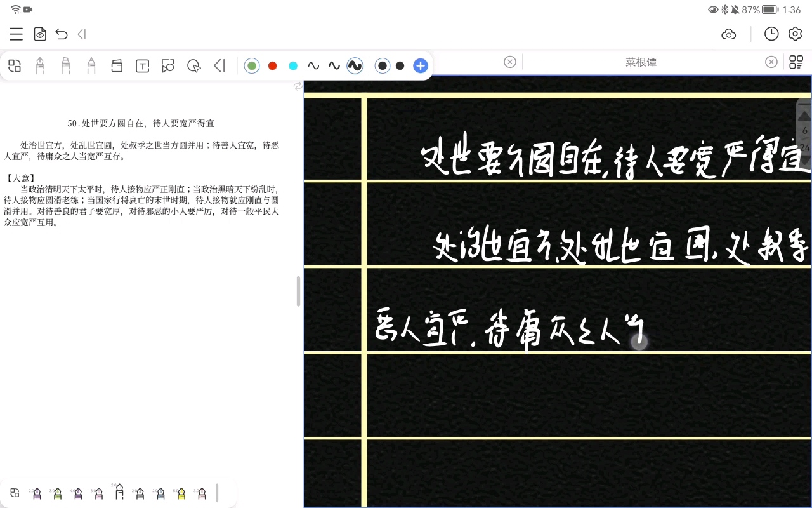812x508 pixels.
Task: Click the paragraph starting 处治世宜方
Action: (141, 150)
